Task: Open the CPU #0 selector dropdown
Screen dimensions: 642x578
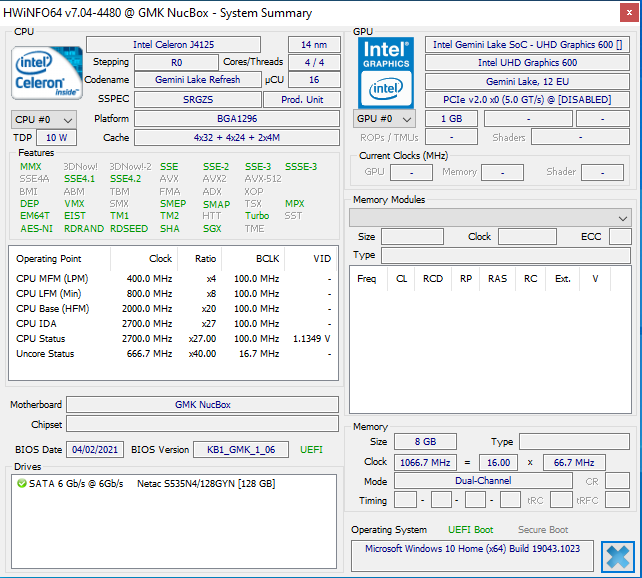Action: pos(44,120)
